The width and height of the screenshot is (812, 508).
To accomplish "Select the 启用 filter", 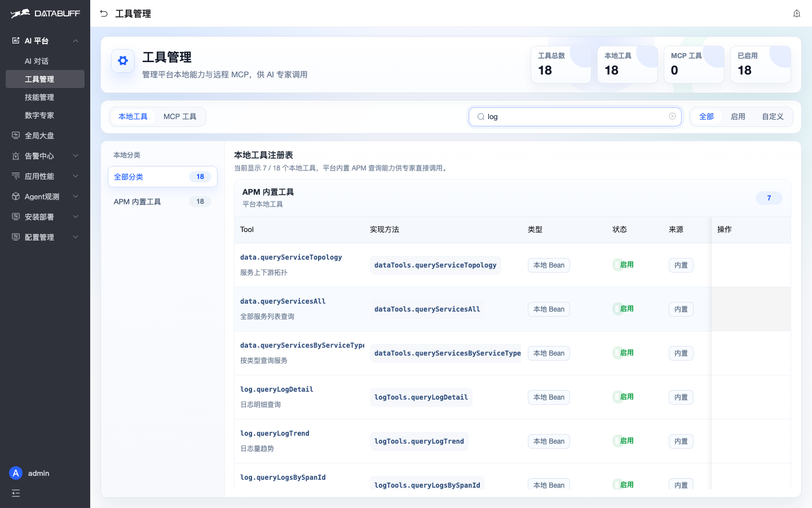I will 738,117.
